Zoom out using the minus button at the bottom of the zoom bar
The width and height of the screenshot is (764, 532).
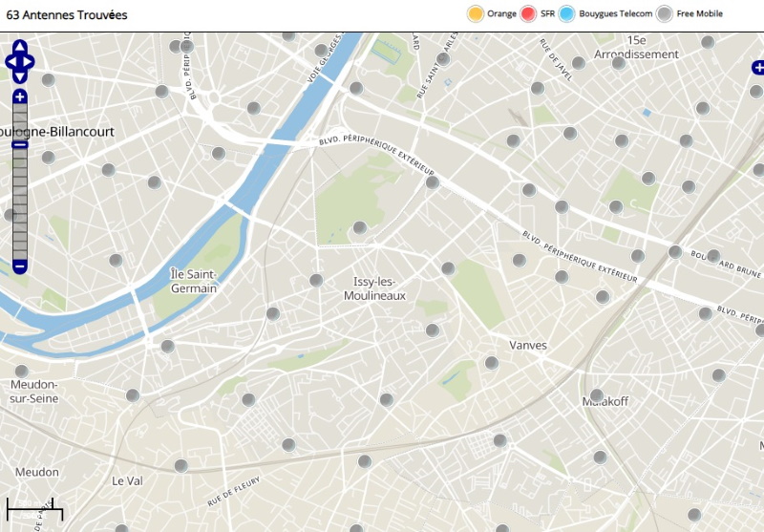click(x=20, y=266)
